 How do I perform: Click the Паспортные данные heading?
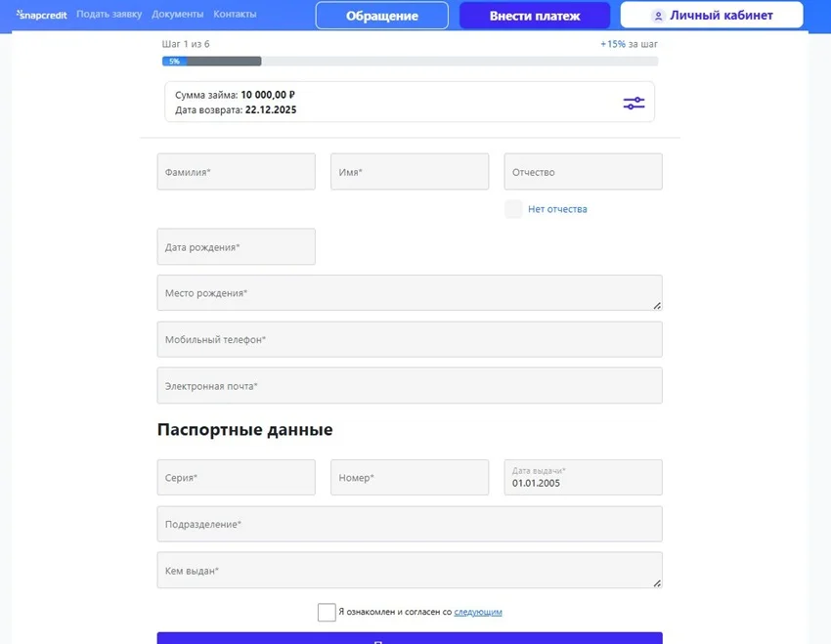244,430
